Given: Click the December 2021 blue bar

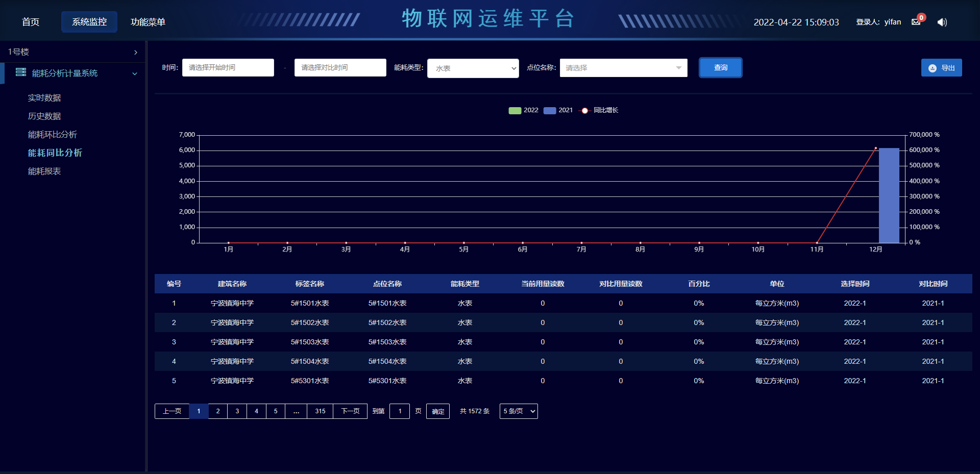Looking at the screenshot, I should coord(889,195).
